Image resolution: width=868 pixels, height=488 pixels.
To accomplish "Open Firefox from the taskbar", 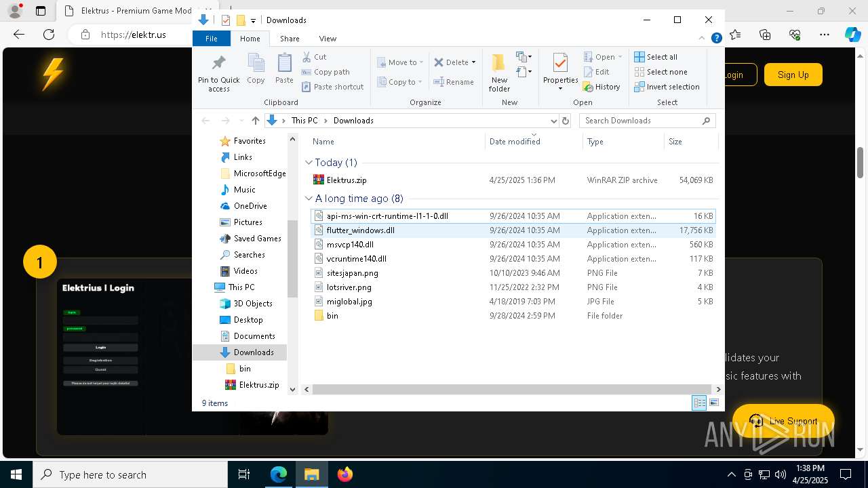I will tap(344, 474).
